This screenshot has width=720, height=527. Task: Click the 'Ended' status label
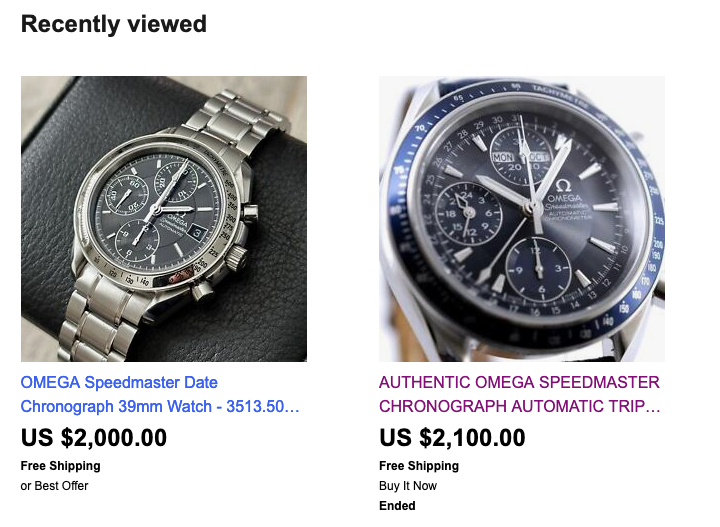click(396, 506)
